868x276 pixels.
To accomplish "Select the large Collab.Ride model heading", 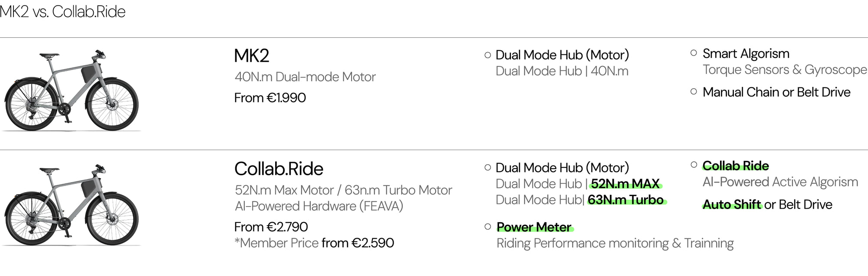I will 279,169.
